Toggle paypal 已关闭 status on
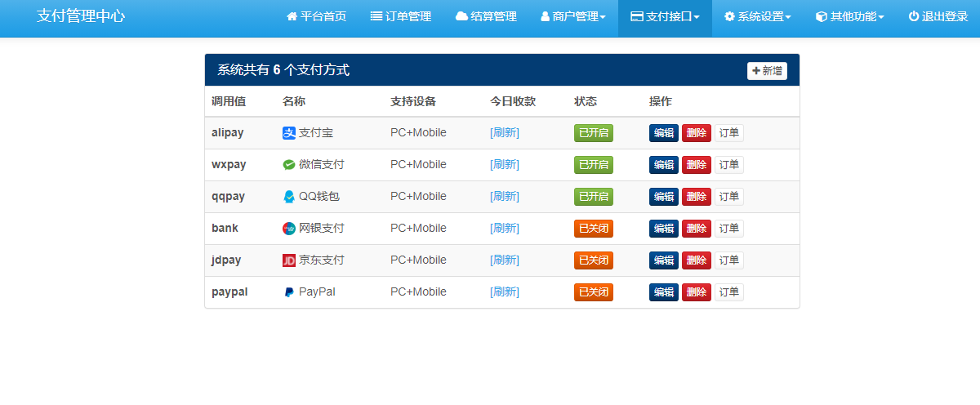Viewport: 980px width, 405px height. pos(593,292)
